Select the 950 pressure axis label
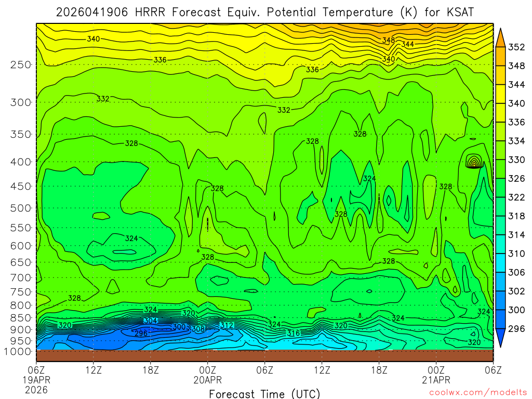Screen dimensions: 532x399 (21, 341)
